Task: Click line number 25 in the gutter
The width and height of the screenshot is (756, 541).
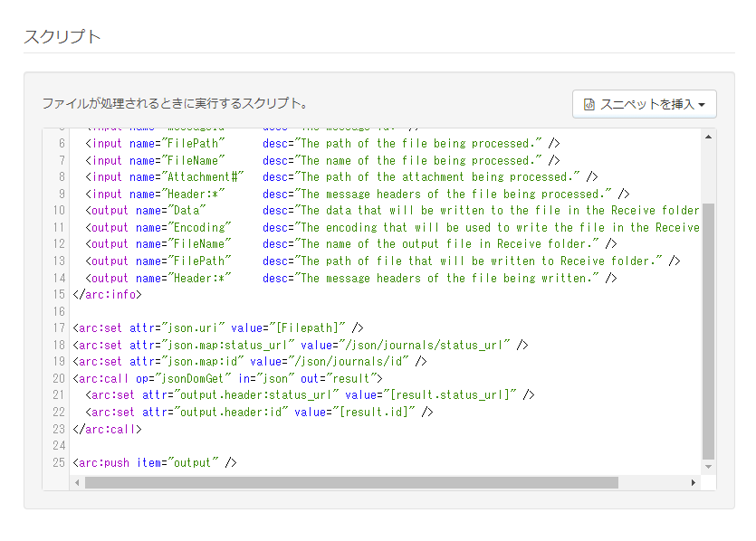Action: coord(59,462)
